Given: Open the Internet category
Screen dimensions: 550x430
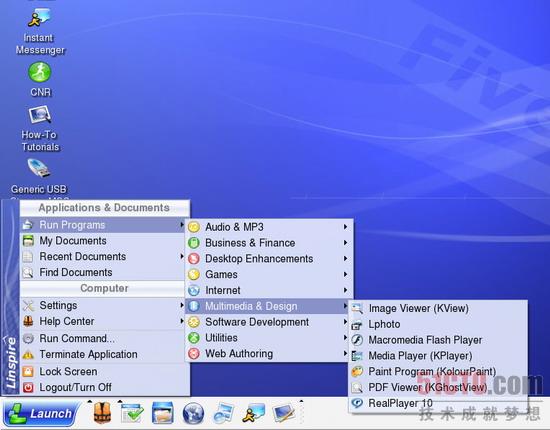Looking at the screenshot, I should pyautogui.click(x=269, y=290).
